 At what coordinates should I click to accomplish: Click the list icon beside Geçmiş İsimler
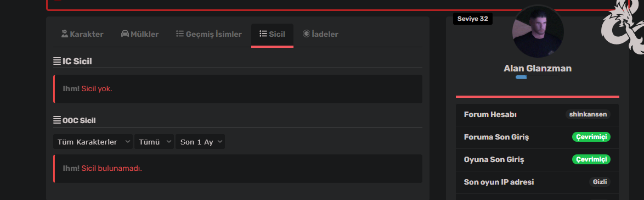pos(180,34)
